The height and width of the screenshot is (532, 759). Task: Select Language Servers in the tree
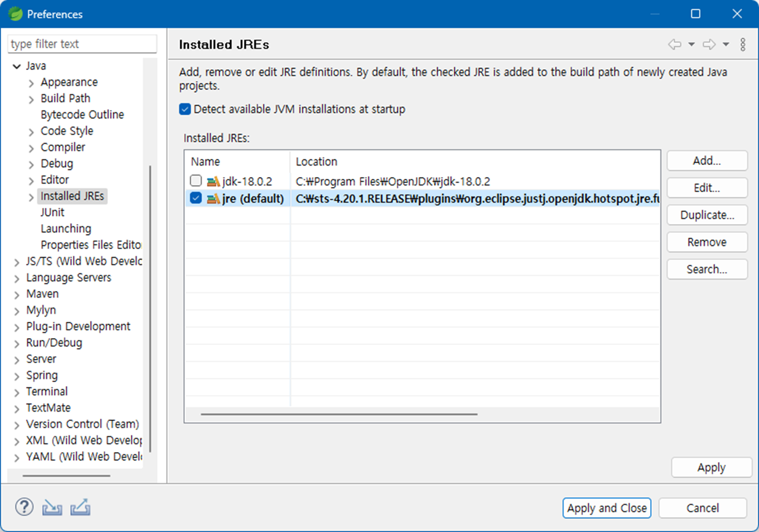68,277
